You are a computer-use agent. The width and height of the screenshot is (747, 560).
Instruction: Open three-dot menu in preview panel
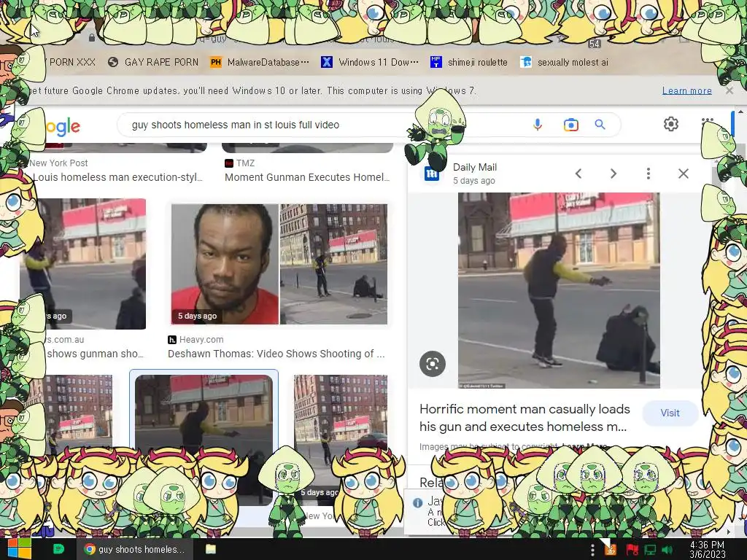coord(649,174)
